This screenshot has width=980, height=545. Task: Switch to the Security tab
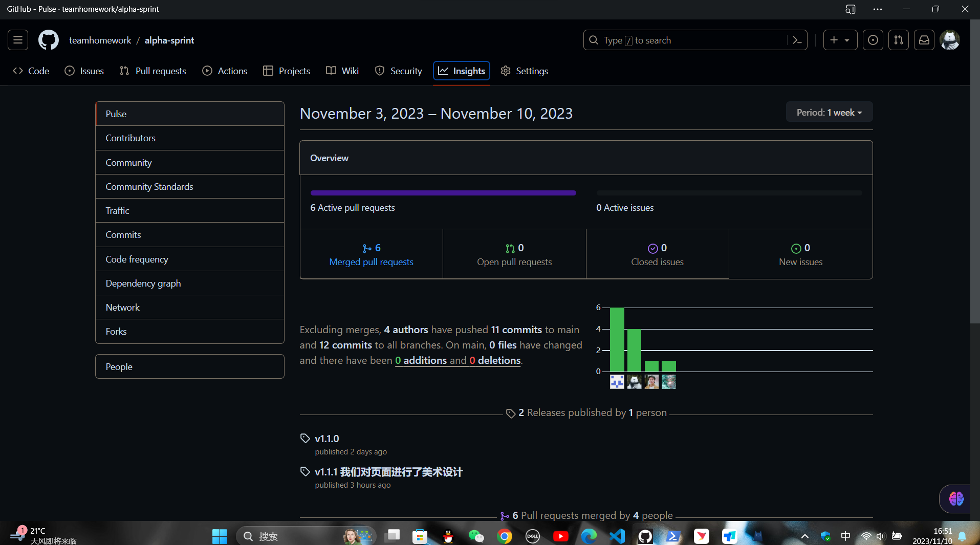[399, 71]
